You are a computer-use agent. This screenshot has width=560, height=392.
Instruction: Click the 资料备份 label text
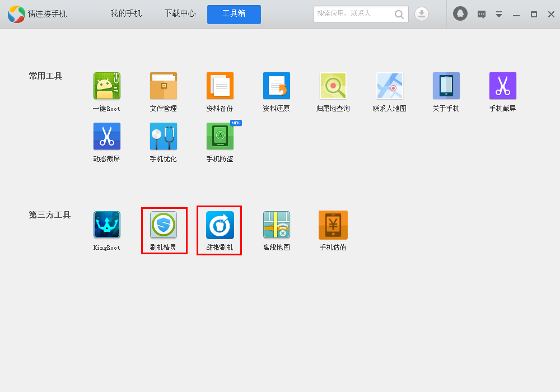point(220,109)
